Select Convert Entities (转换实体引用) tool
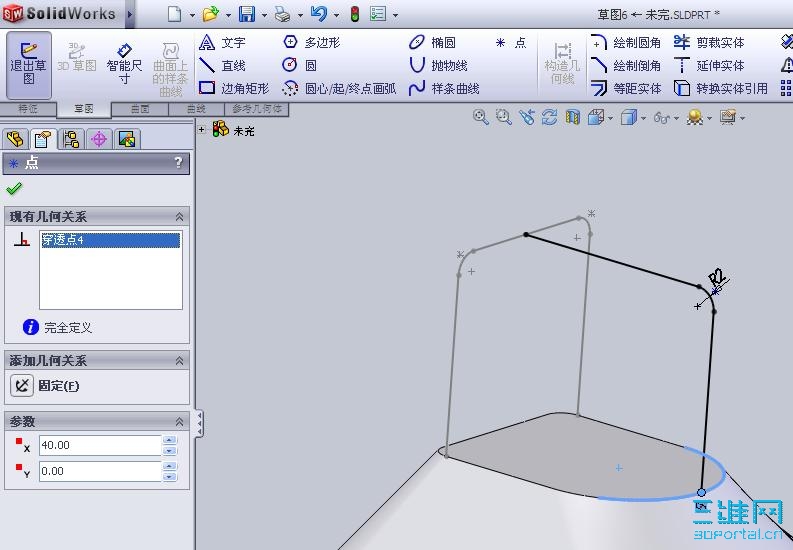The image size is (793, 550). tap(721, 88)
